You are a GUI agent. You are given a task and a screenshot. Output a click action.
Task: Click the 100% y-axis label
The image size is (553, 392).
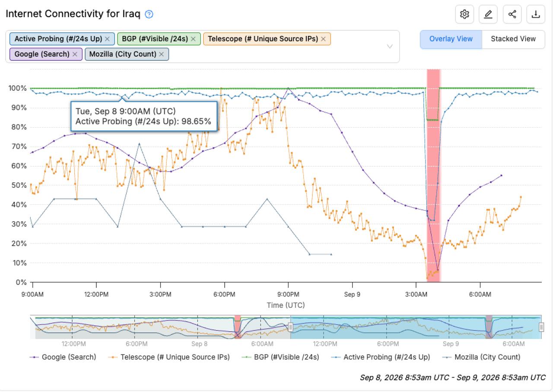18,89
